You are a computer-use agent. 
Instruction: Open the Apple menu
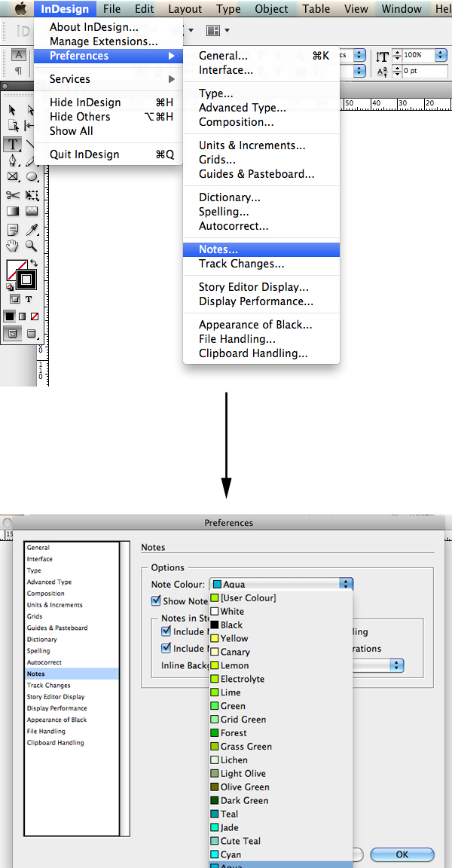coord(20,8)
